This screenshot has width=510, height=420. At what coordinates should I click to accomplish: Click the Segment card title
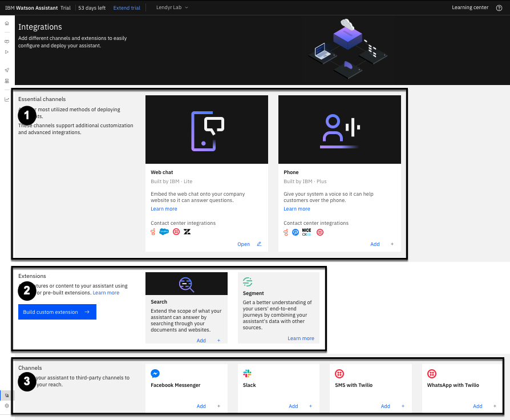pos(253,293)
